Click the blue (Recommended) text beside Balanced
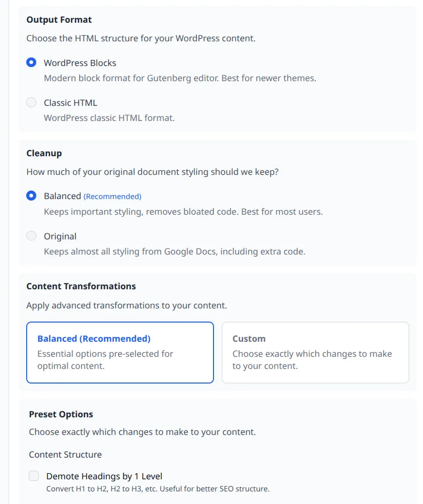This screenshot has height=504, width=423. coord(112,197)
